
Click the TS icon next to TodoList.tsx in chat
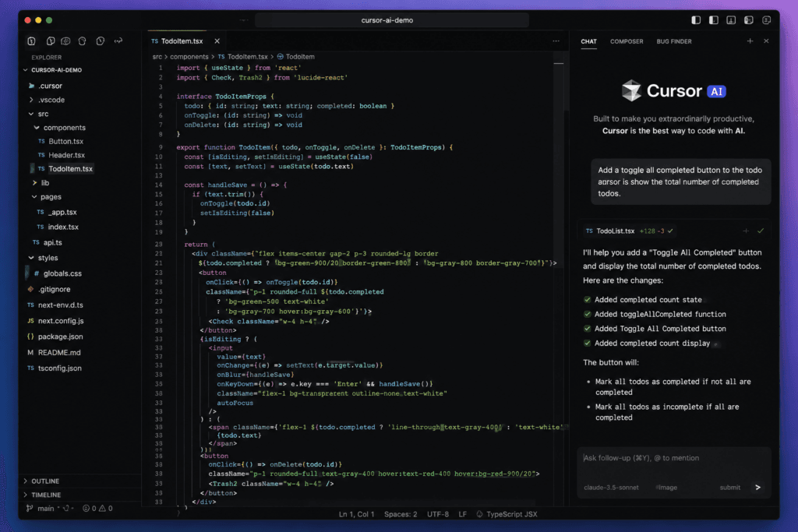pyautogui.click(x=589, y=231)
